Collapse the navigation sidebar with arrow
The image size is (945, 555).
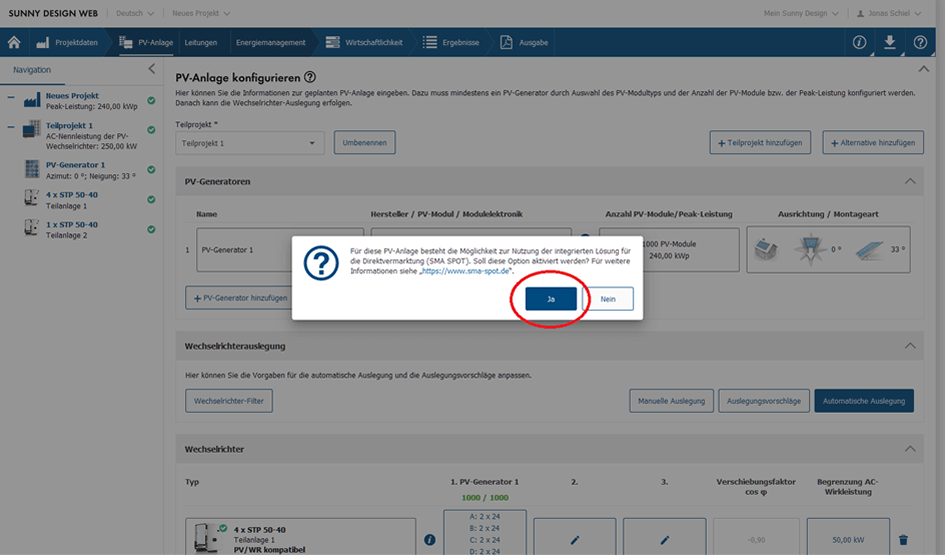[x=151, y=69]
